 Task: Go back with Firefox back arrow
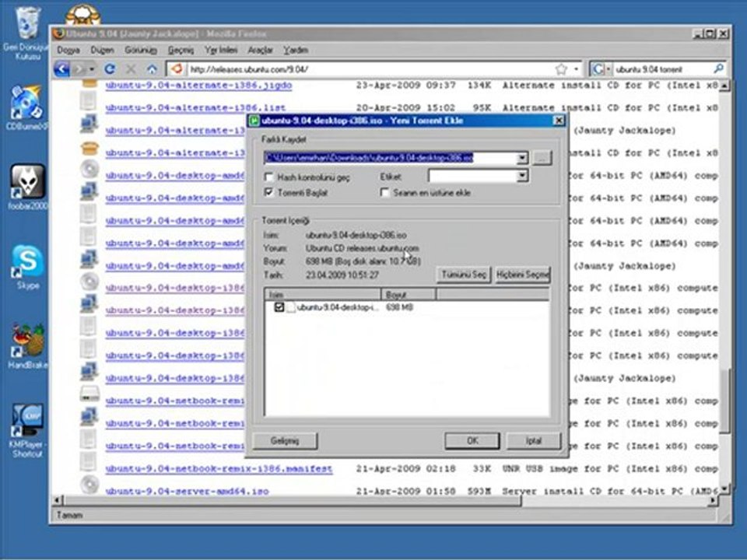pos(62,69)
